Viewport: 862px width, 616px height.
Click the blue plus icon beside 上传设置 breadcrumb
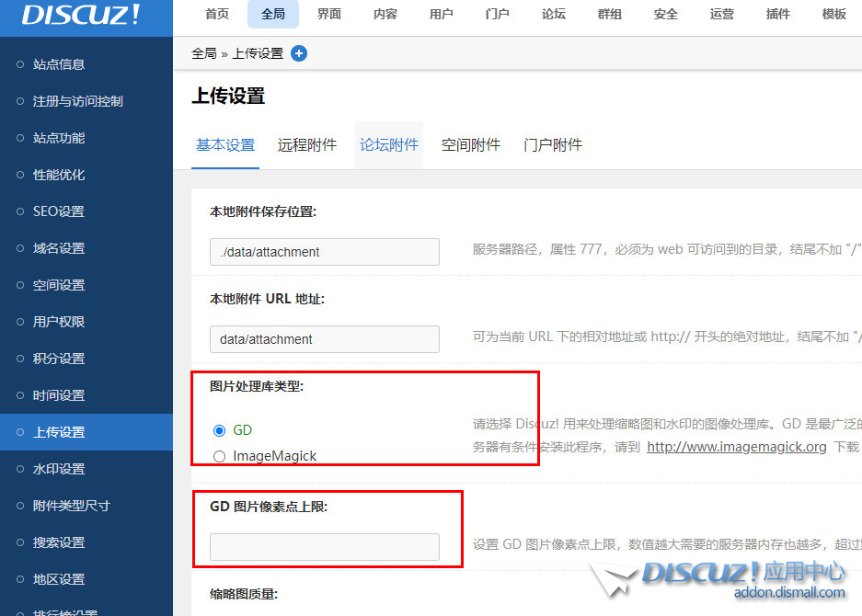pyautogui.click(x=298, y=53)
